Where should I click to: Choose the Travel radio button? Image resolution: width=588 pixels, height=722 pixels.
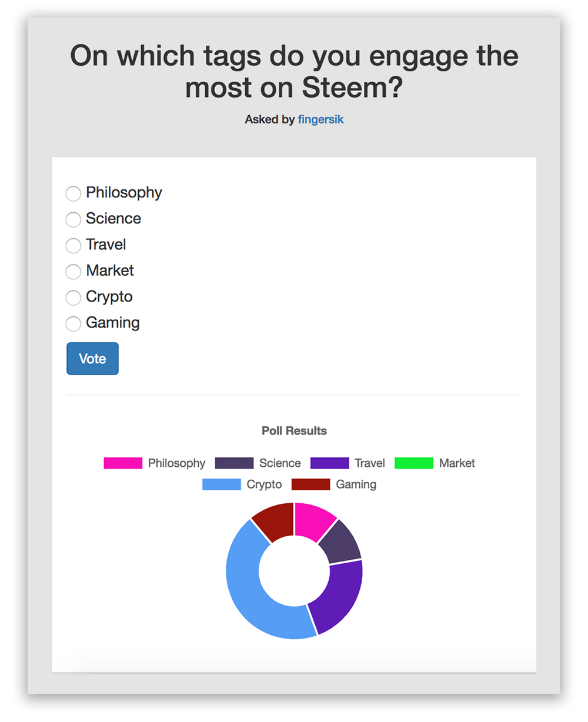click(73, 245)
